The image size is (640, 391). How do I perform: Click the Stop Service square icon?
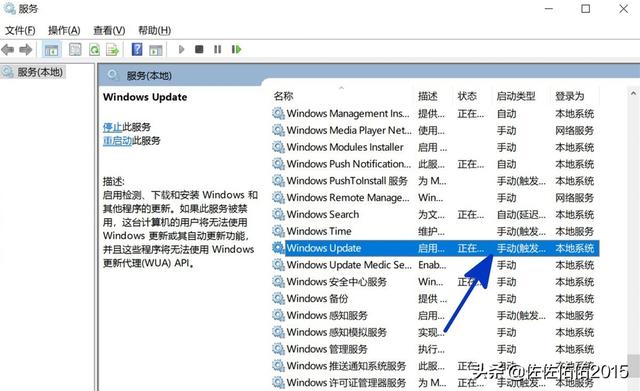click(x=199, y=49)
